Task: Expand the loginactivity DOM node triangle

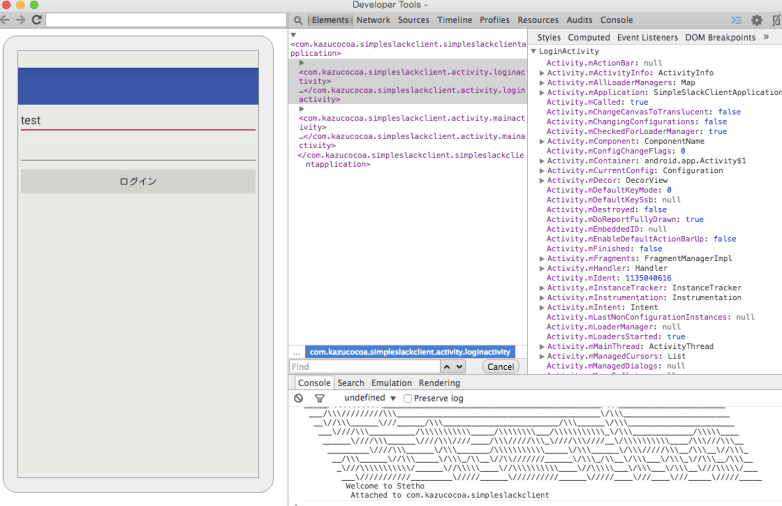Action: (x=302, y=63)
